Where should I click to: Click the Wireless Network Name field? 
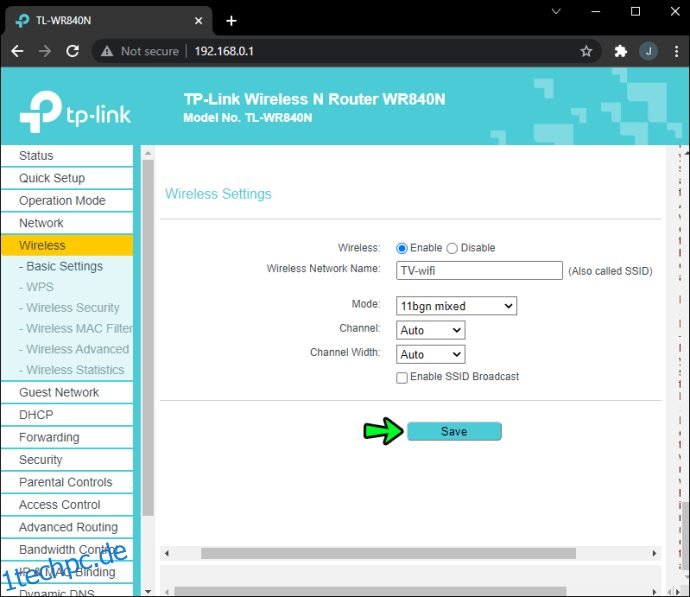click(479, 271)
